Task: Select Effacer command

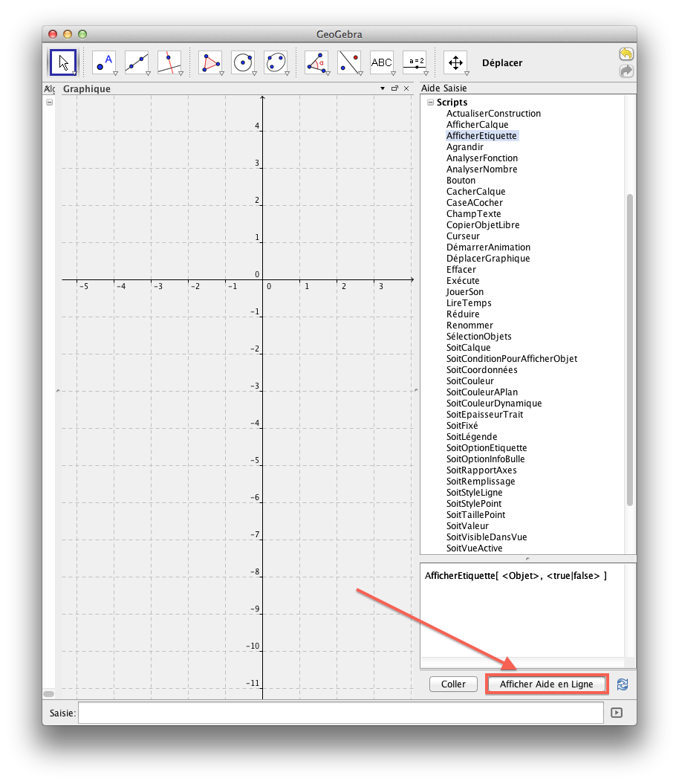Action: coord(461,270)
